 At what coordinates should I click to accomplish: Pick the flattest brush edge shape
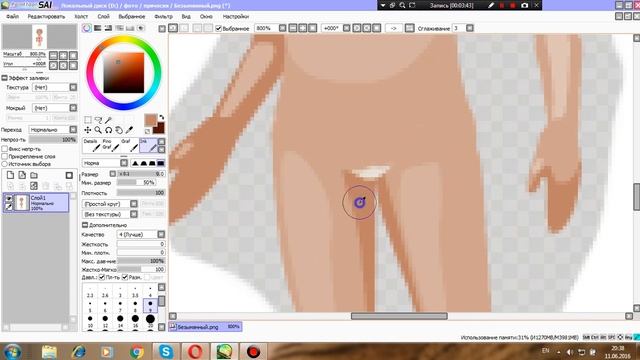(161, 163)
